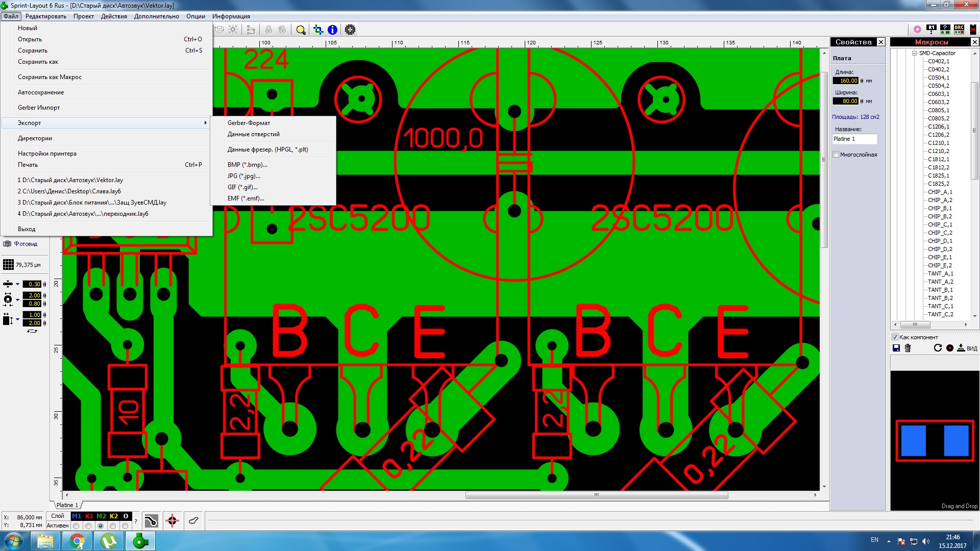Rotate macro preview with circular arrow

point(938,348)
